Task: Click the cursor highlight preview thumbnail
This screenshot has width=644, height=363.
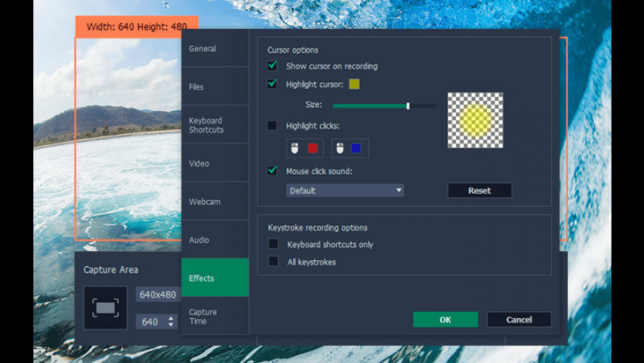Action: coord(475,120)
